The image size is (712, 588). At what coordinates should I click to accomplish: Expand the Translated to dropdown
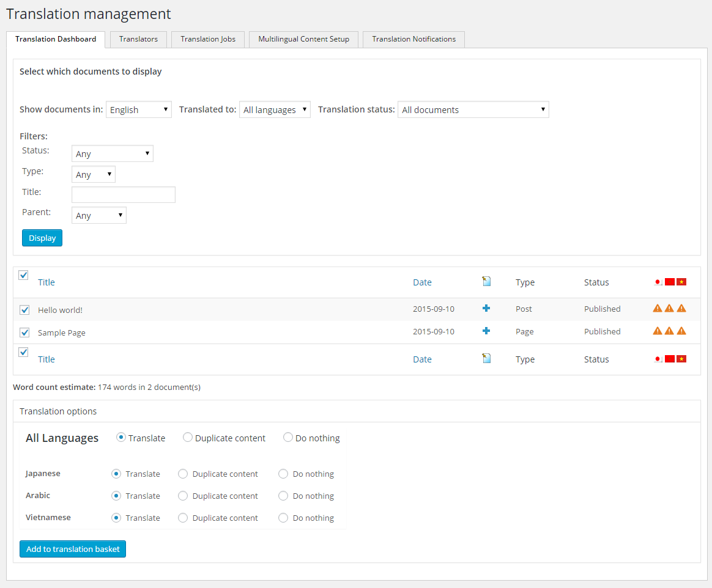pyautogui.click(x=275, y=109)
